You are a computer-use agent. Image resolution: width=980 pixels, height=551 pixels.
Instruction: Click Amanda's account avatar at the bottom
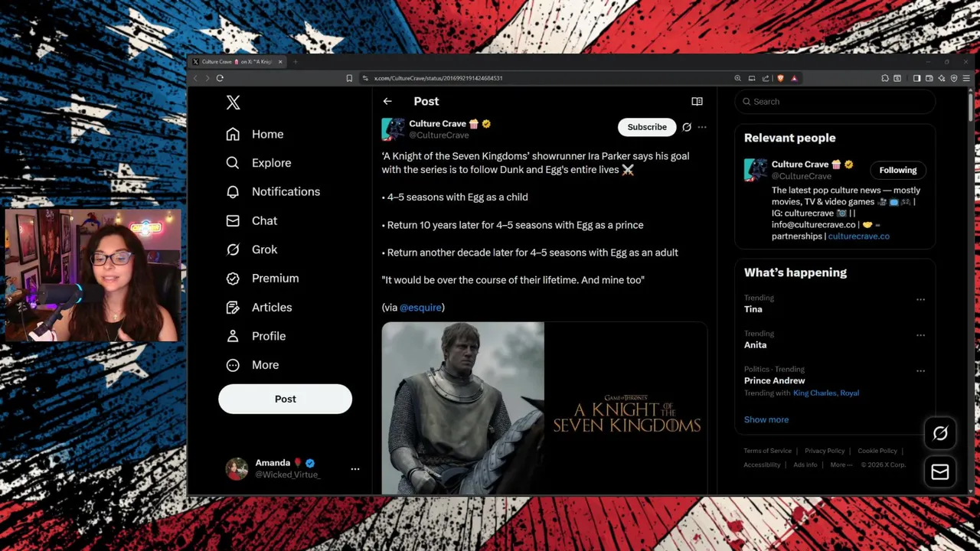tap(237, 468)
